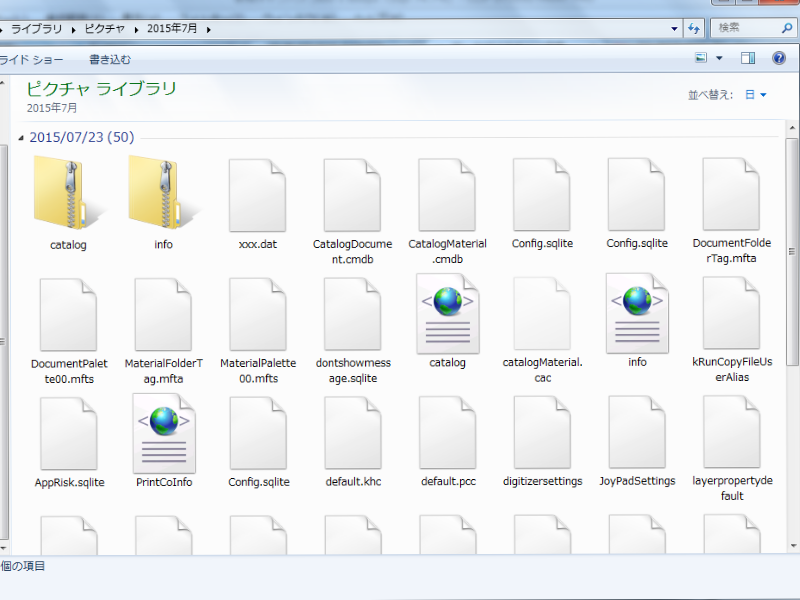This screenshot has height=600, width=800.
Task: Go to ライブラリ in the address path
Action: (x=36, y=29)
